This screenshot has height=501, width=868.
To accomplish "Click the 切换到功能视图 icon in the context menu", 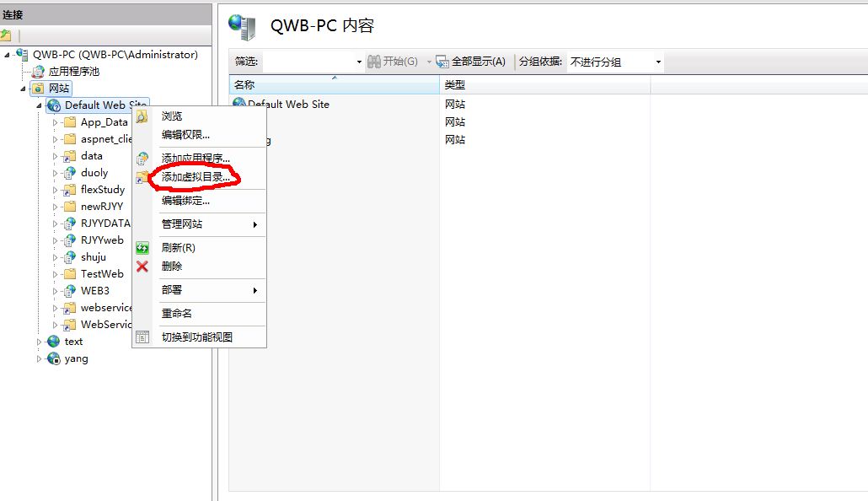I will pos(142,337).
